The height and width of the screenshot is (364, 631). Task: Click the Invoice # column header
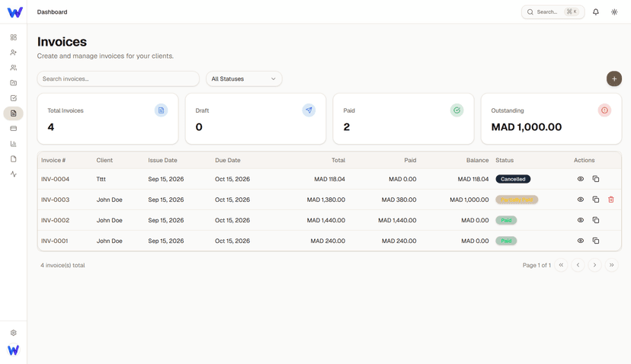coord(53,160)
